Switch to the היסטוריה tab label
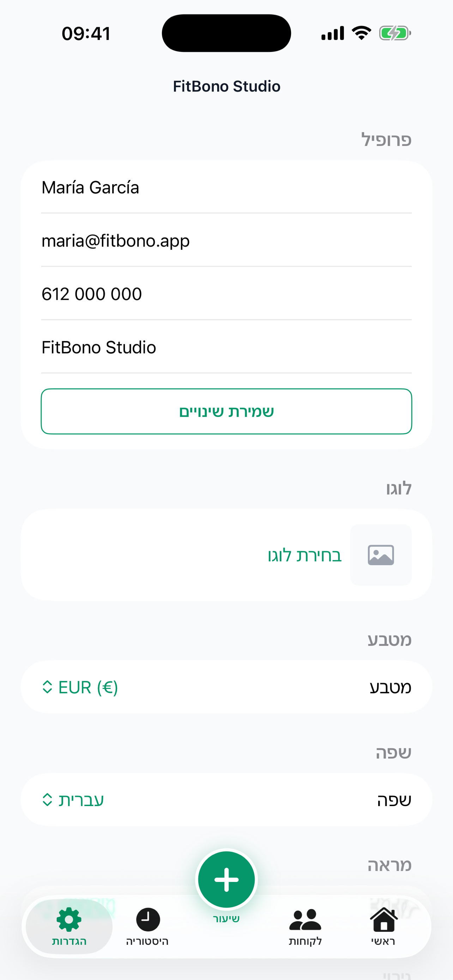The height and width of the screenshot is (980, 453). [x=147, y=941]
